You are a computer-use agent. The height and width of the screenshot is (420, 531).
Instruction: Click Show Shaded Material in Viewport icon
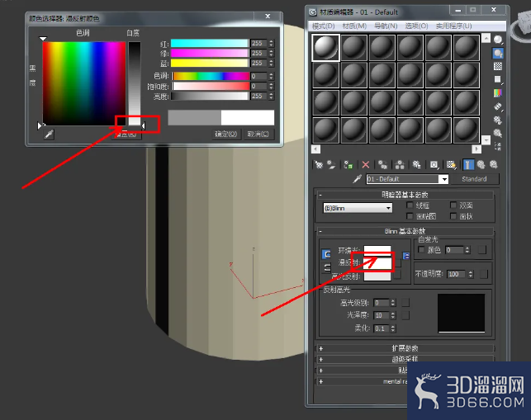click(x=451, y=165)
